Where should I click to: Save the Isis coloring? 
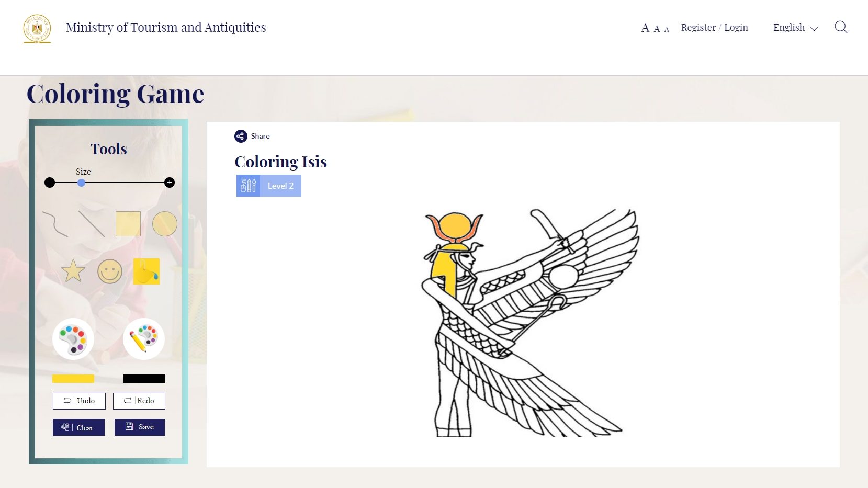click(140, 427)
